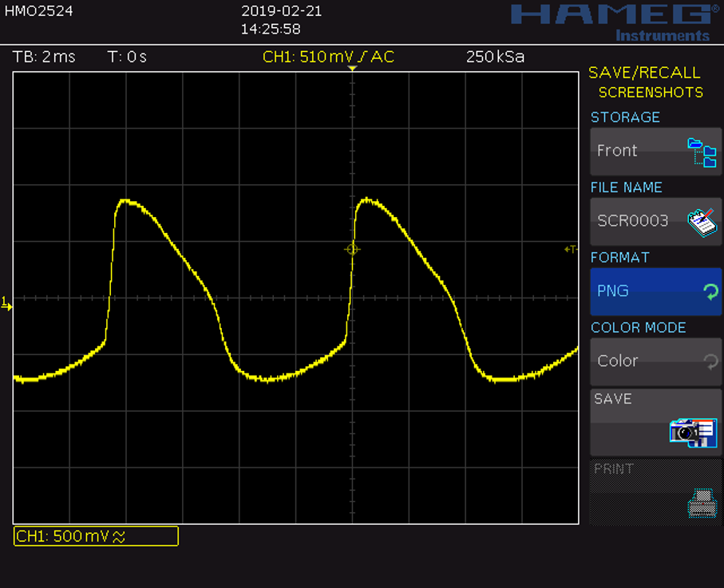The image size is (724, 588).
Task: Click the SAVE/RECALL menu title
Action: click(645, 73)
